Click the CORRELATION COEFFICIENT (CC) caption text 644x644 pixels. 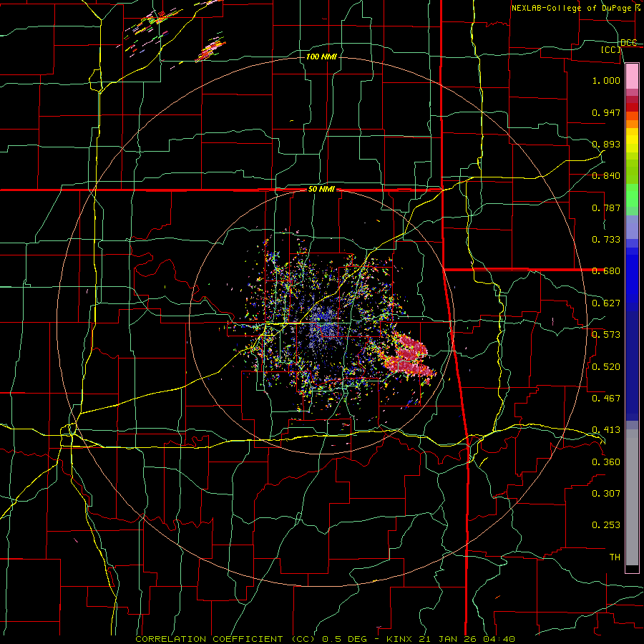225,639
